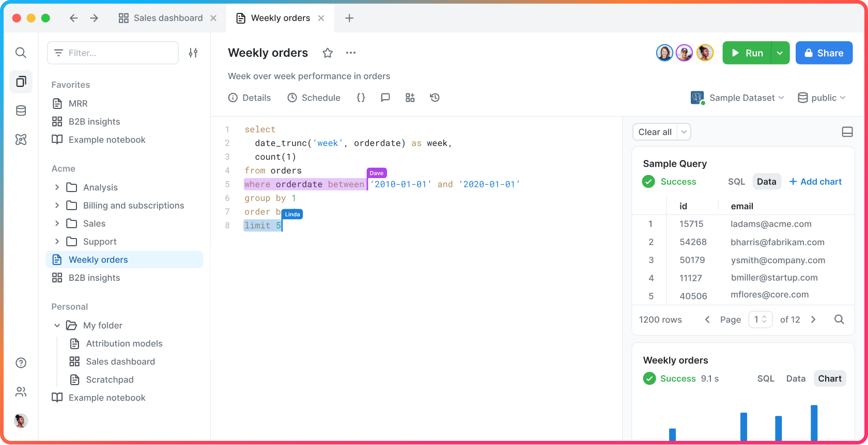Open the database icon in left sidebar
The image size is (868, 445).
point(21,110)
